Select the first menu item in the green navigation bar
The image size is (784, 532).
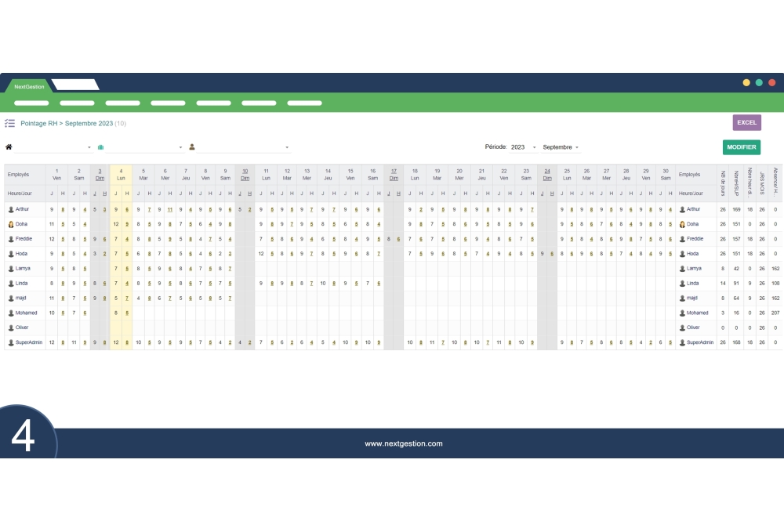pos(30,103)
